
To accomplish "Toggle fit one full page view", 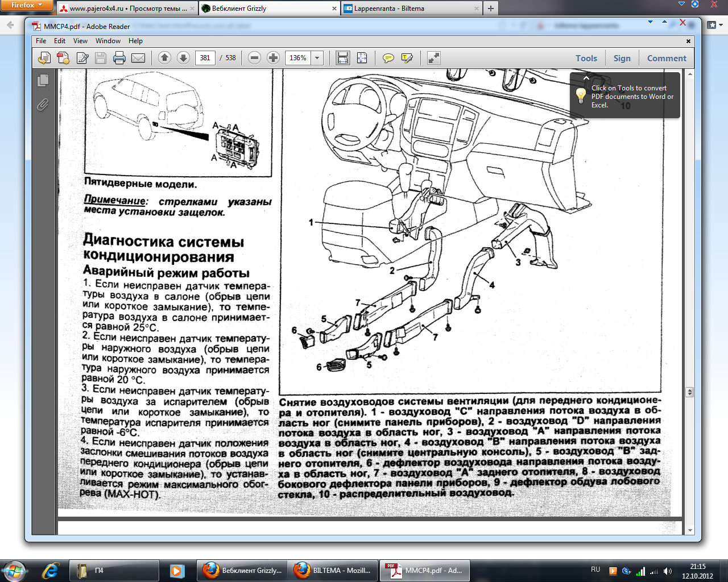I will click(x=362, y=58).
